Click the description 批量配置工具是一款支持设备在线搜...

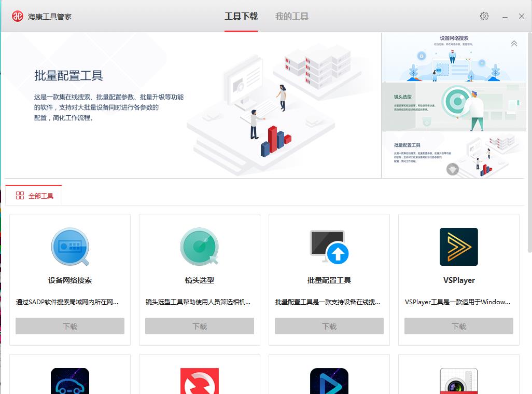click(x=328, y=302)
